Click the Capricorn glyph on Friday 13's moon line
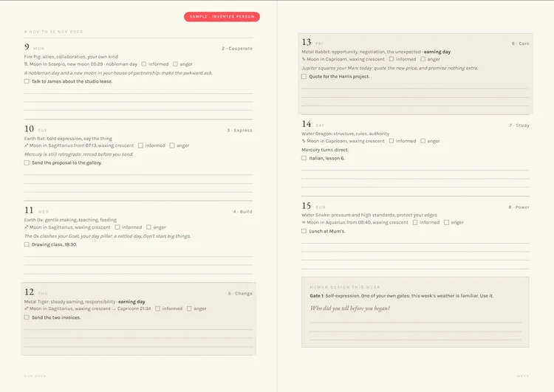Viewport: 554px width, 392px height. 303,59
